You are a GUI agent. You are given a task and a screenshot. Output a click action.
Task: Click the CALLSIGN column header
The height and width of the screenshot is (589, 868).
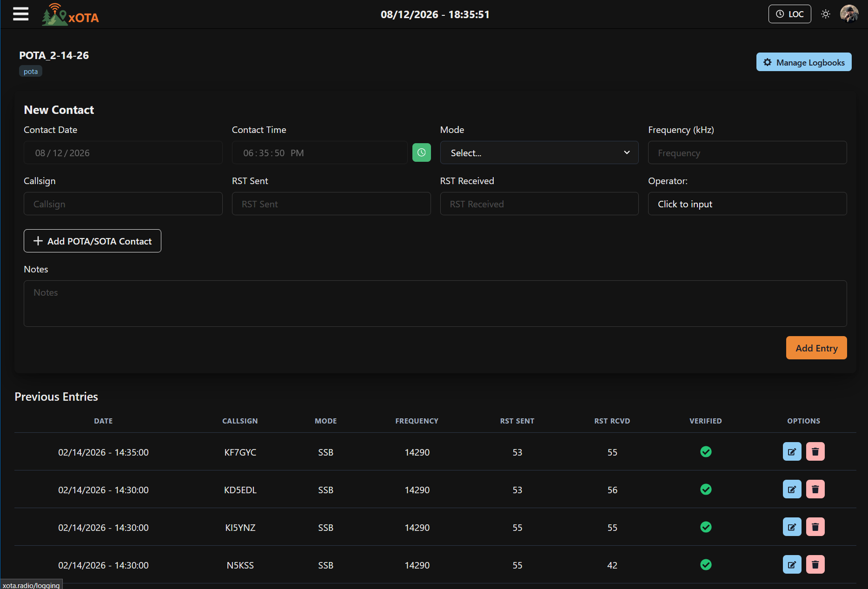(240, 421)
